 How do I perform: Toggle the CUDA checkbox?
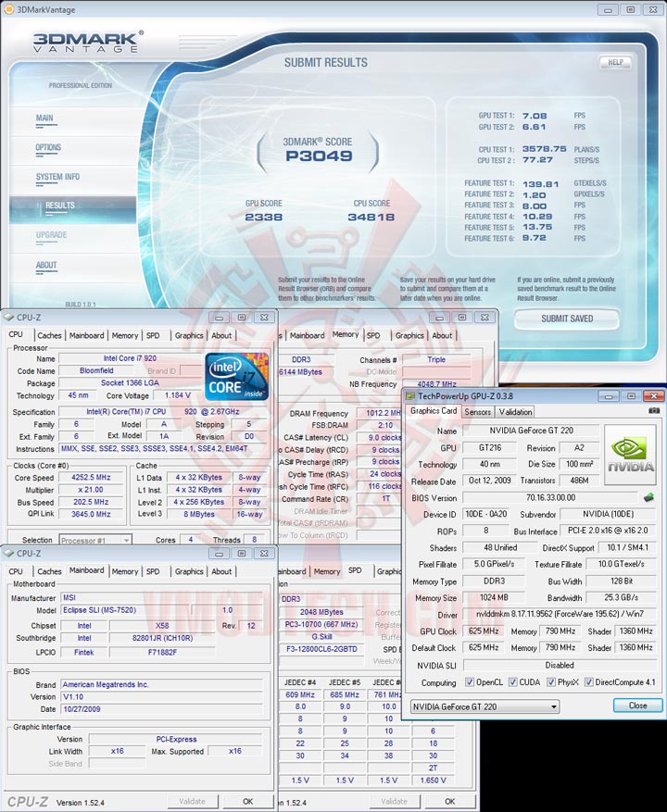pyautogui.click(x=512, y=682)
